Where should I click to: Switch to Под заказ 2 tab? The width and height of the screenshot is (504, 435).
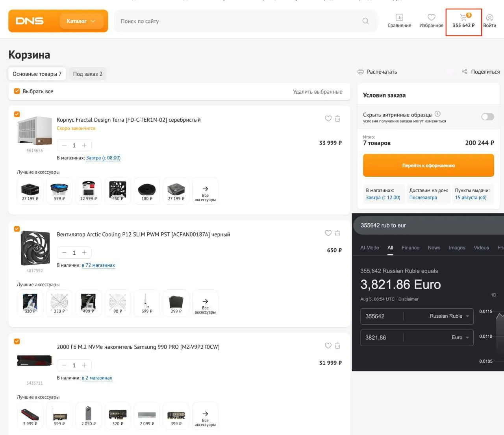pos(88,74)
